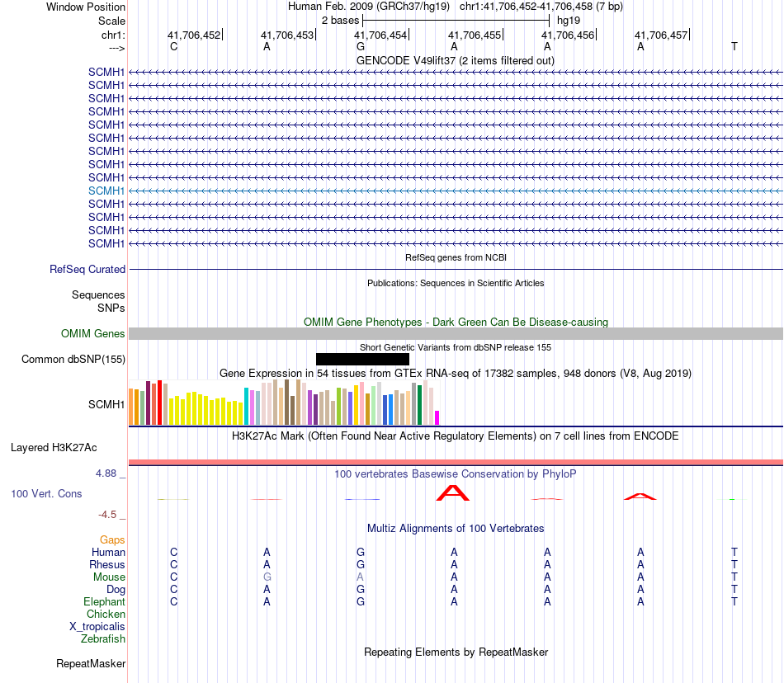This screenshot has width=784, height=683.
Task: Click the base C in the Human row
Action: pos(173,552)
